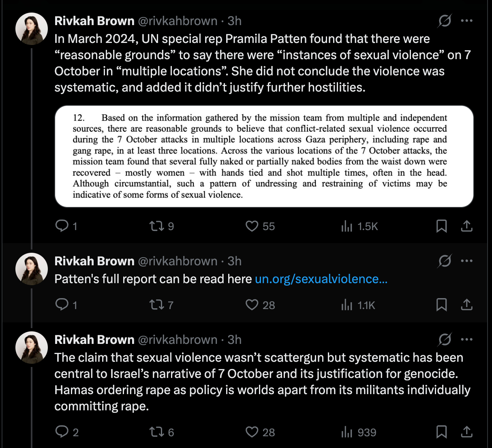Like the tweet with 55 likes
This screenshot has height=448, width=492.
252,226
